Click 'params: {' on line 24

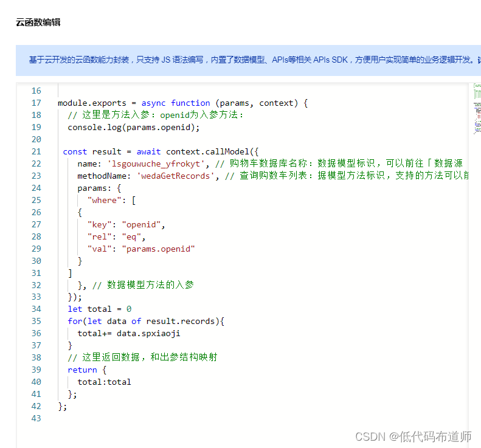(99, 188)
